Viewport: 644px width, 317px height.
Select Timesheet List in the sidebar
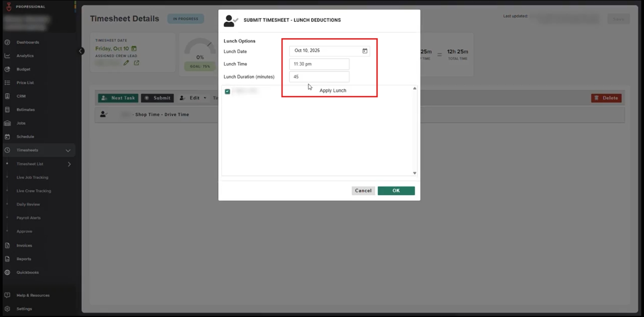tap(30, 164)
